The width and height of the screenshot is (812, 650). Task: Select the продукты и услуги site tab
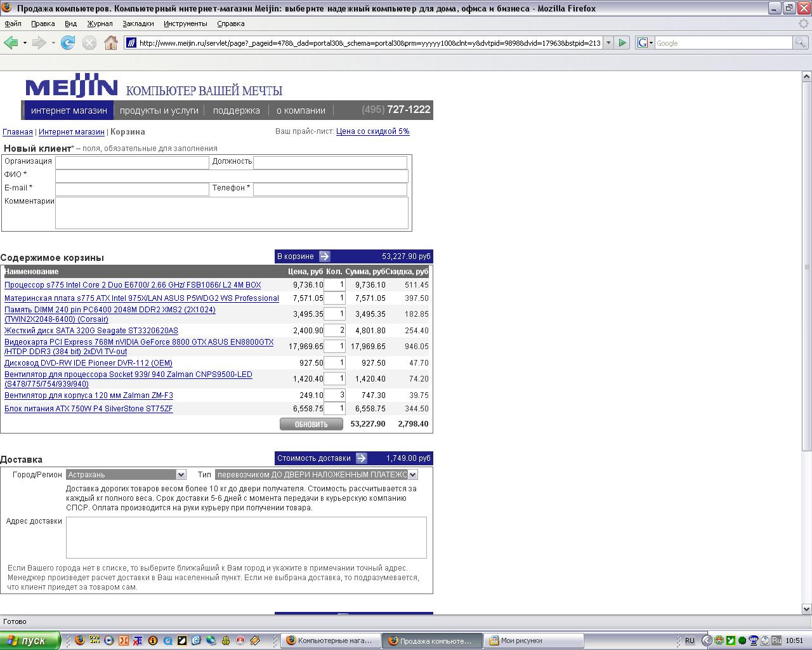(x=159, y=110)
